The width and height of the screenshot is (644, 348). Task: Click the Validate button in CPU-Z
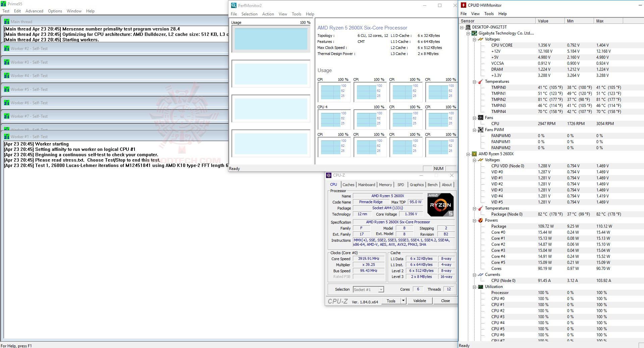420,301
